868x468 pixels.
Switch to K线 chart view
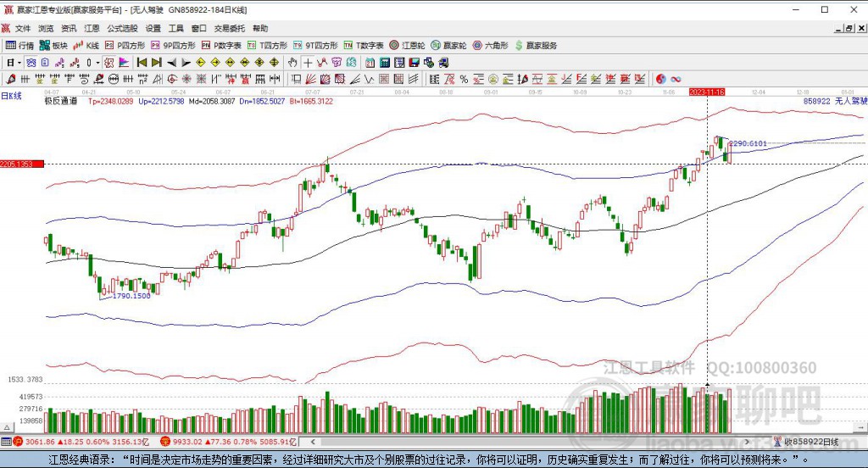(x=86, y=46)
